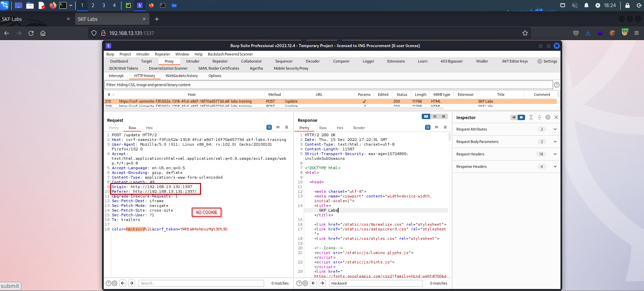The width and height of the screenshot is (644, 291).
Task: Open Firefox downloads panel
Action: pyautogui.click(x=588, y=33)
